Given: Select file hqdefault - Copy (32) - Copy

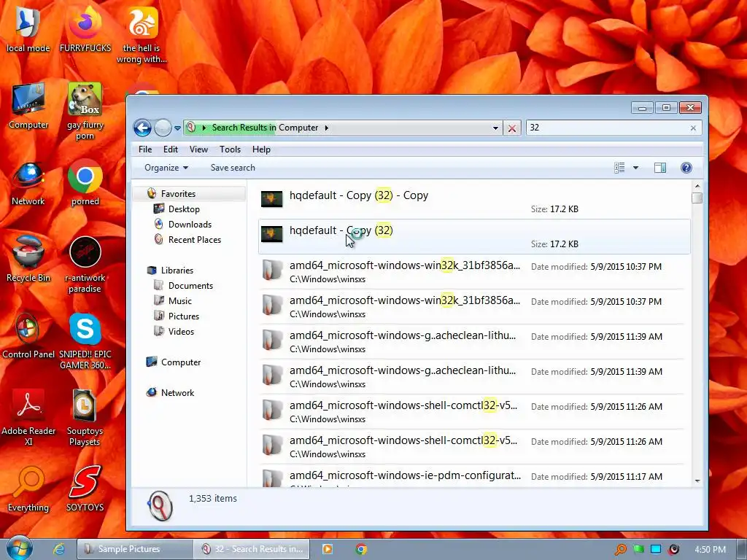Looking at the screenshot, I should click(474, 201).
